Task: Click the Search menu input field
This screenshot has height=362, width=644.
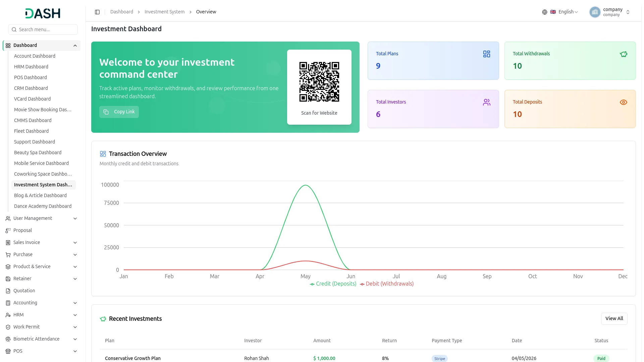Action: [x=43, y=29]
